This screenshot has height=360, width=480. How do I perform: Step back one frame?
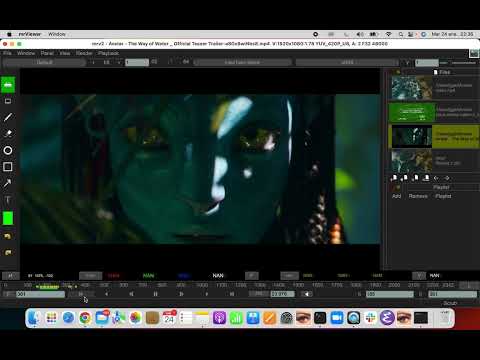131,294
